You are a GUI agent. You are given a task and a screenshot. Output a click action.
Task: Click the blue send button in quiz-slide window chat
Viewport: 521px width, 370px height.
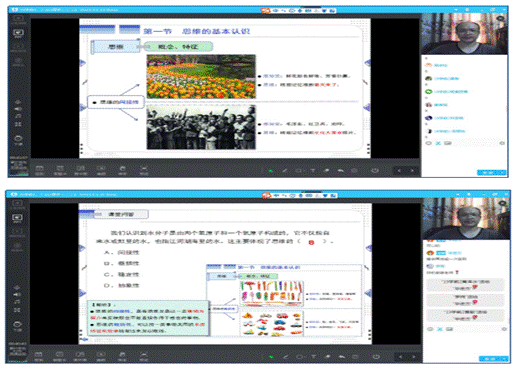tap(494, 359)
